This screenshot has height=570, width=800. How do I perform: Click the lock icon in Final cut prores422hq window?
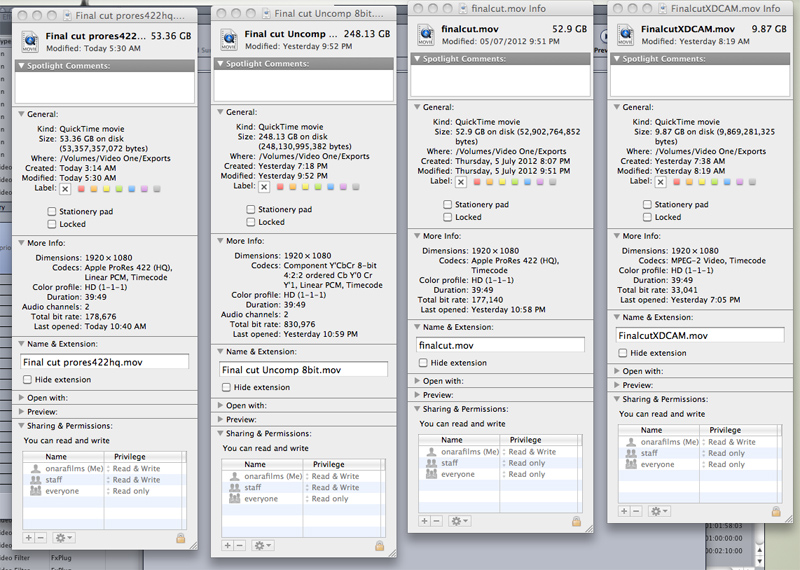pyautogui.click(x=180, y=538)
